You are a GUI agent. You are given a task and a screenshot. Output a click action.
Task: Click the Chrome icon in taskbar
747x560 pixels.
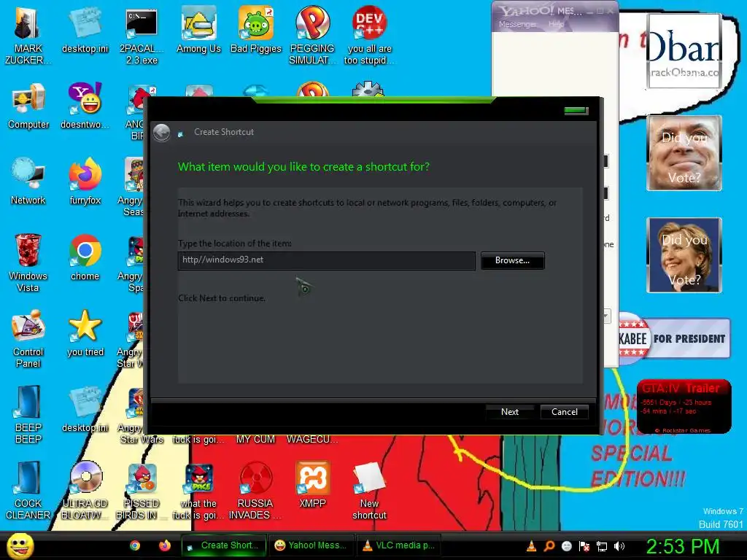135,545
